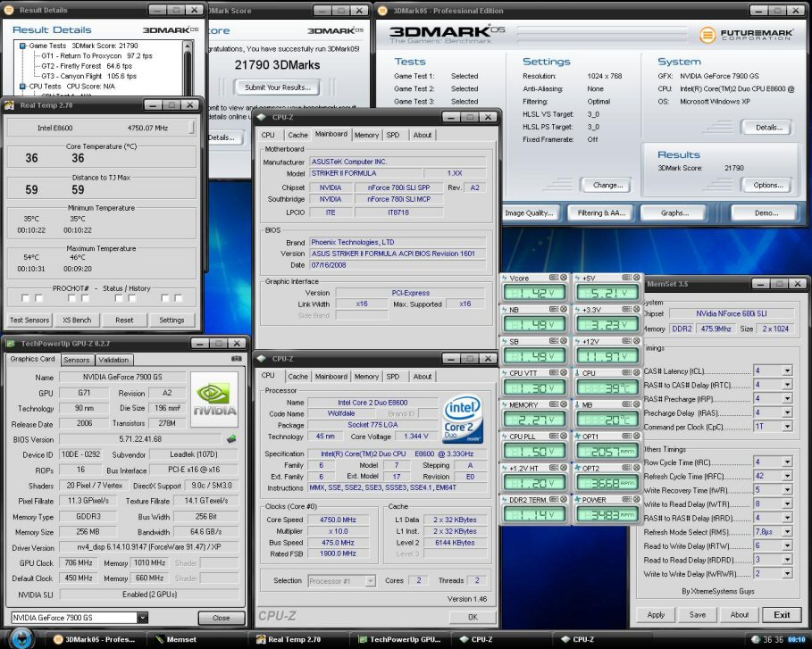Click Options button under Results
Viewport: 812px width, 649px height.
pos(768,186)
